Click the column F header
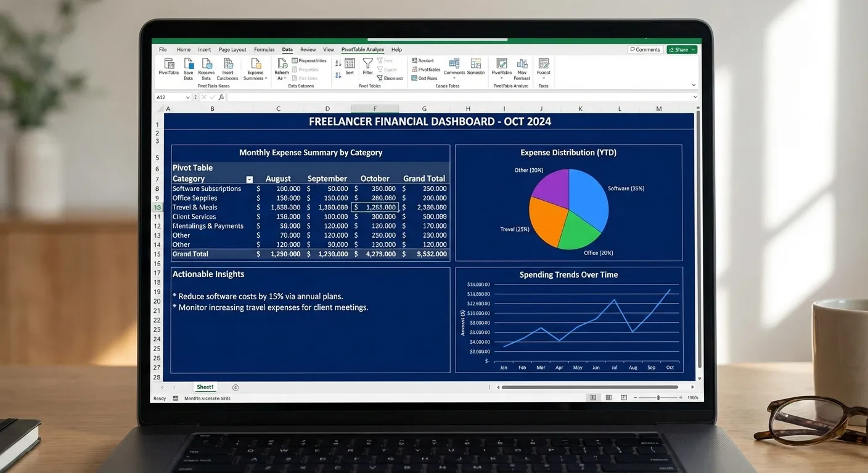 (375, 108)
